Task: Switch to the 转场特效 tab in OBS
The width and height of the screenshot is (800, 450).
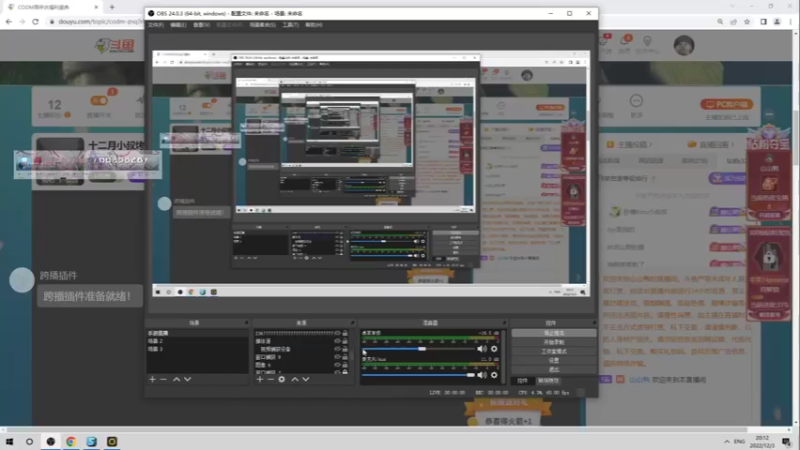Action: click(548, 381)
